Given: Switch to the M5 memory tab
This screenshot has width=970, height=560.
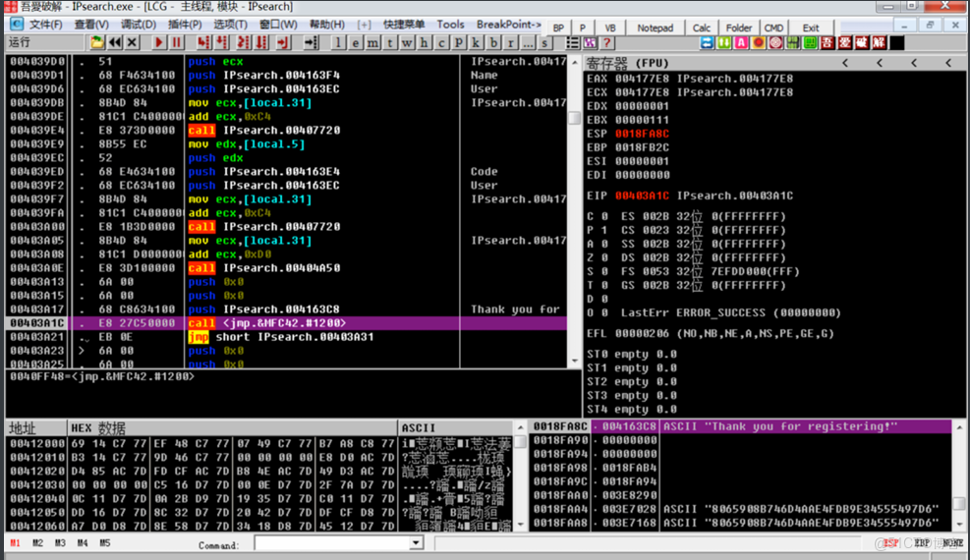Looking at the screenshot, I should tap(105, 543).
